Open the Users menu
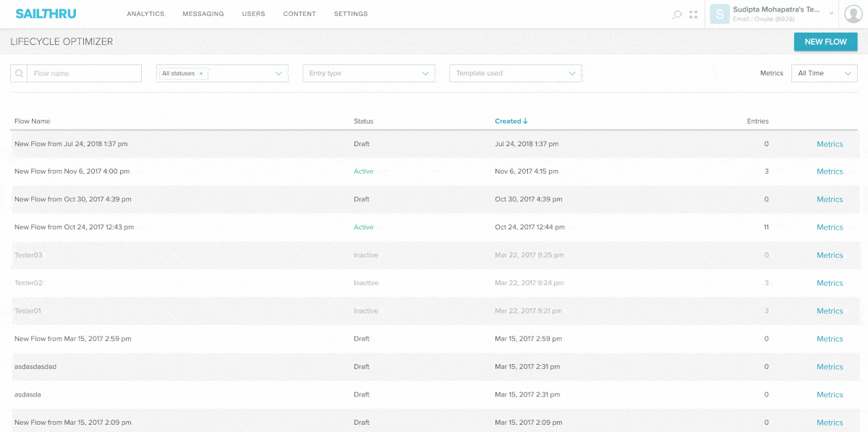This screenshot has height=432, width=868. (x=253, y=14)
